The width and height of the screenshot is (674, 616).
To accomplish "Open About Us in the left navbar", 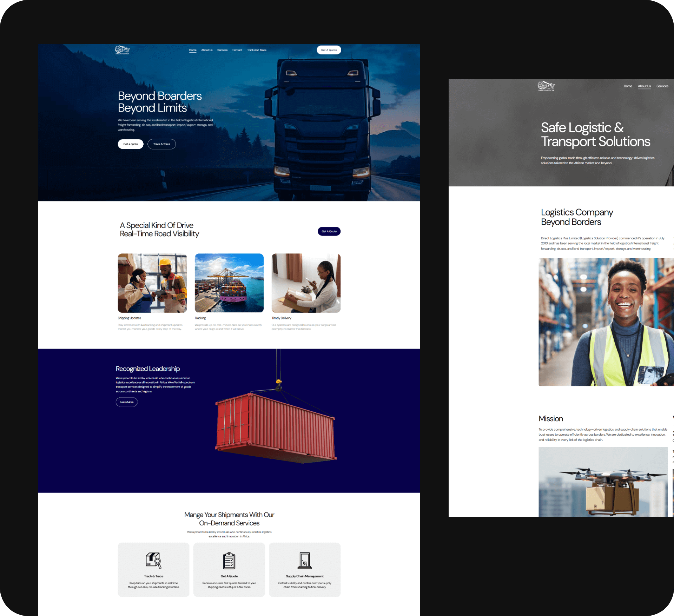I will click(207, 50).
